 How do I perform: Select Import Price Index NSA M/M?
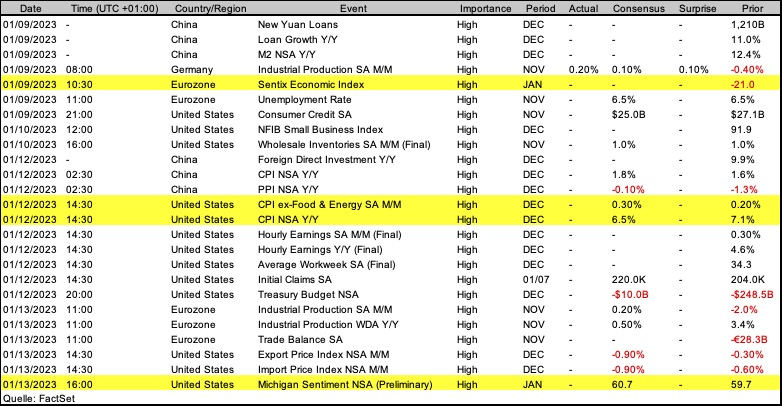(323, 369)
